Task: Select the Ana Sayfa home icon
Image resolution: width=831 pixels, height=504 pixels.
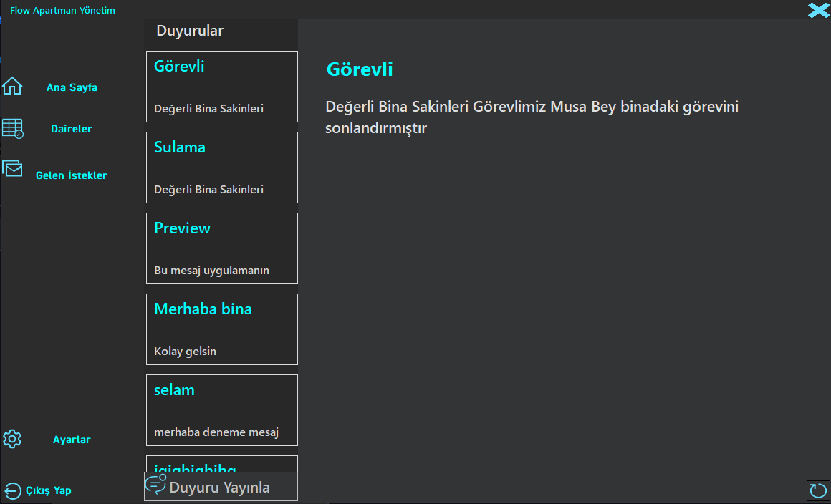Action: 12,85
